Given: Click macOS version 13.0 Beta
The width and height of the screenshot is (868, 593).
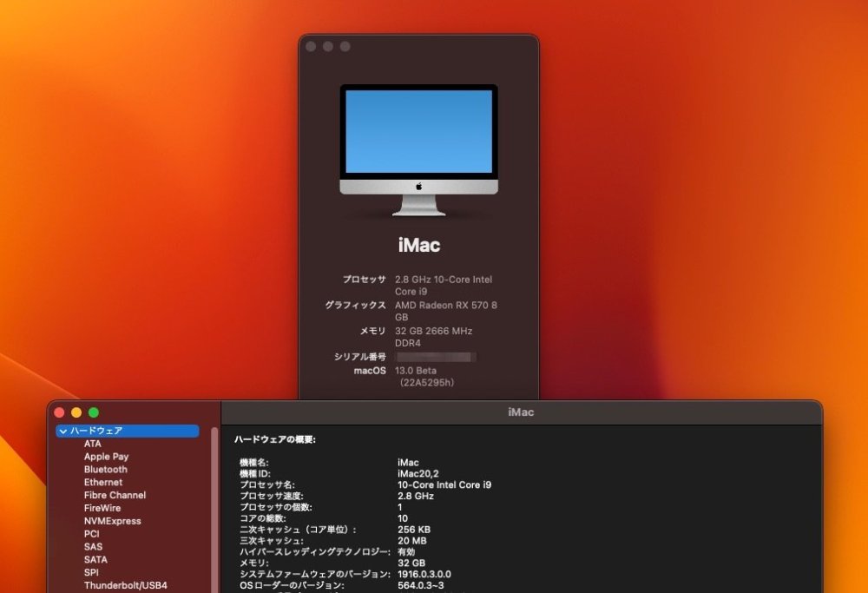Looking at the screenshot, I should coord(415,371).
